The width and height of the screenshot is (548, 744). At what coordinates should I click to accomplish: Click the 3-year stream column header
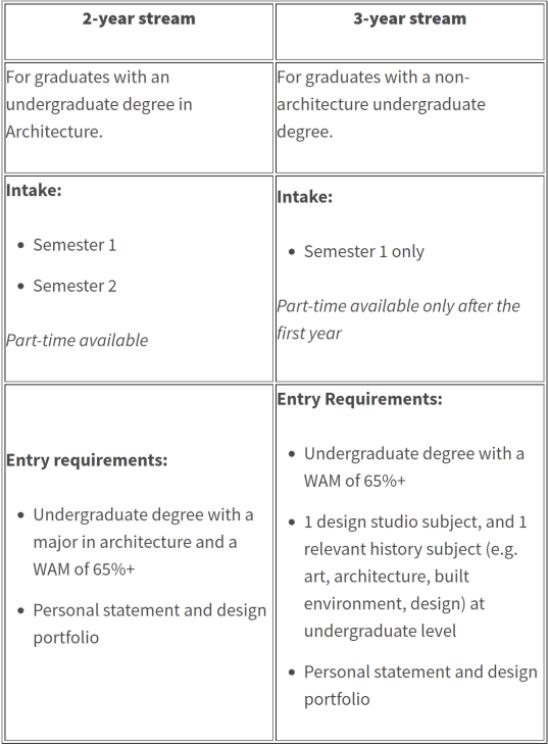(x=409, y=19)
